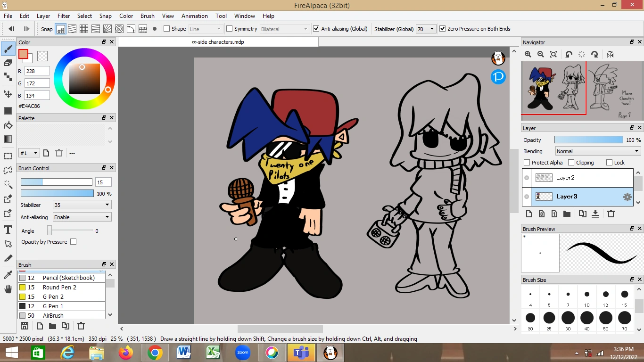The image size is (644, 362).
Task: Enable Protect Alpha for Layer3
Action: [526, 162]
